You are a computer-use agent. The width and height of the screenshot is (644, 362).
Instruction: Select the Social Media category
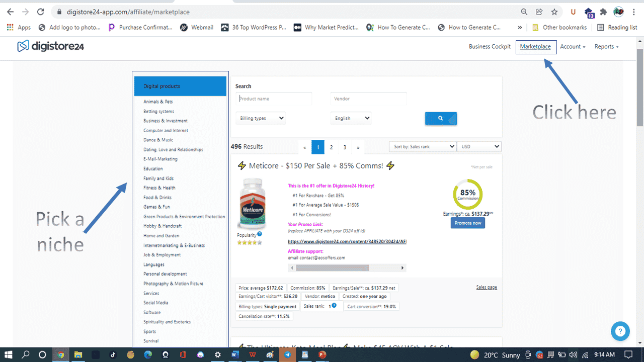tap(156, 303)
